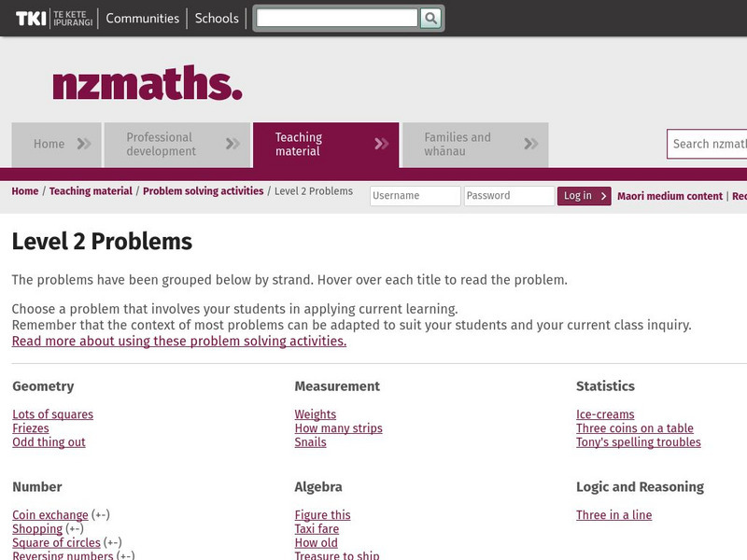The height and width of the screenshot is (560, 747).
Task: Open the How old problem
Action: coord(316,542)
